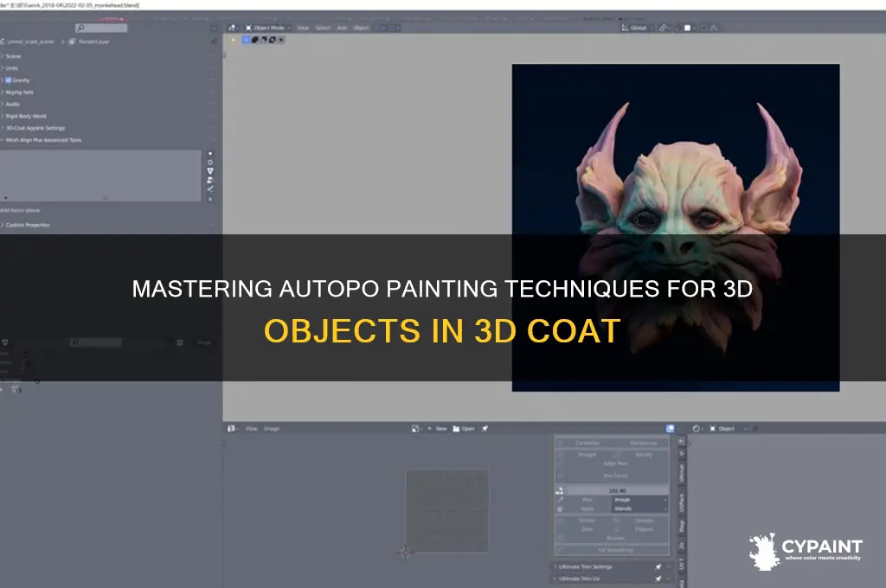Open the pivot point link icon
This screenshot has height=588, width=886.
664,28
